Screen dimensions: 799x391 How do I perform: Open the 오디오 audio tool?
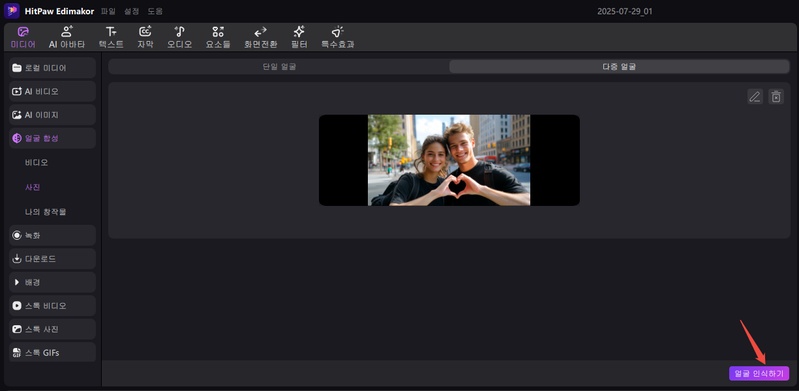(x=179, y=38)
